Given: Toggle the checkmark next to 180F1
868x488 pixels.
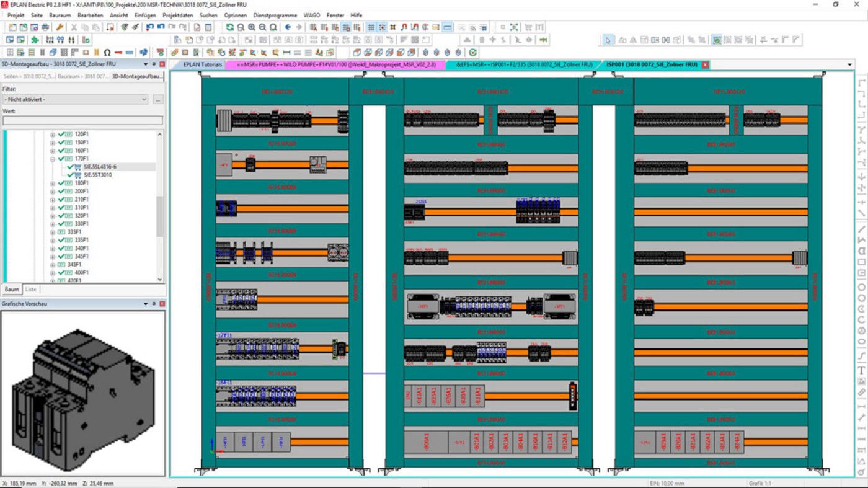Looking at the screenshot, I should [61, 183].
